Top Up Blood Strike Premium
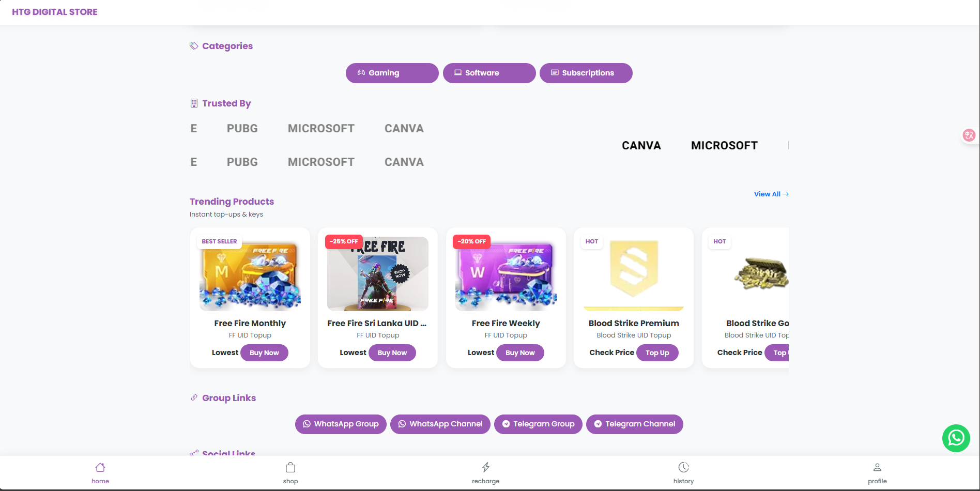The height and width of the screenshot is (491, 980). 657,352
